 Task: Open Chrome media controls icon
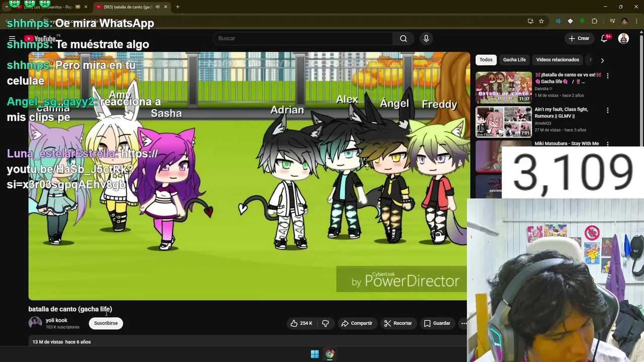pos(612,21)
